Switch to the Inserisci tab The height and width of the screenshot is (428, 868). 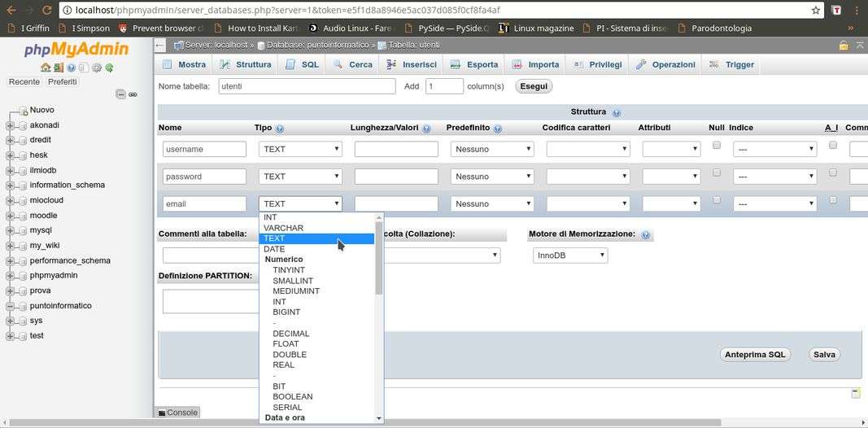click(412, 64)
